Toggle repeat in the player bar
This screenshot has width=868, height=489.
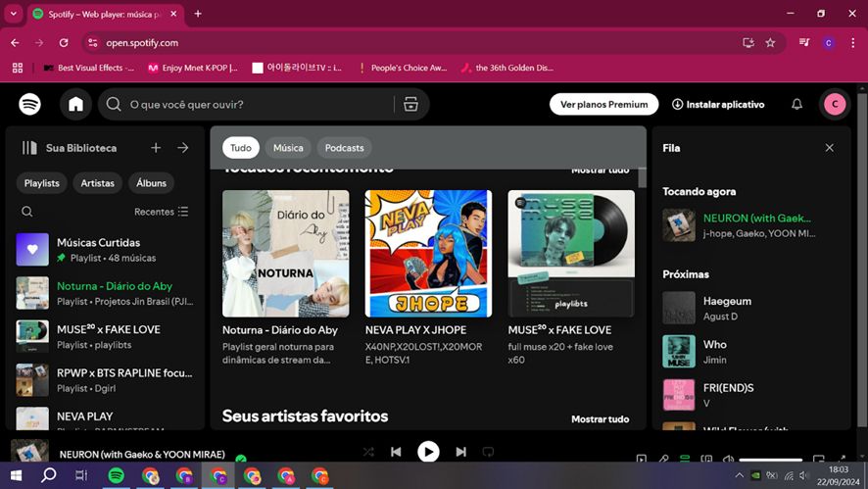pyautogui.click(x=488, y=452)
